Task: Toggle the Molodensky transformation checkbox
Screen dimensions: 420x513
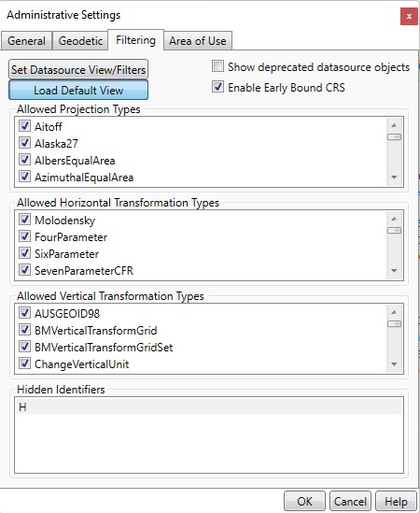Action: [24, 220]
